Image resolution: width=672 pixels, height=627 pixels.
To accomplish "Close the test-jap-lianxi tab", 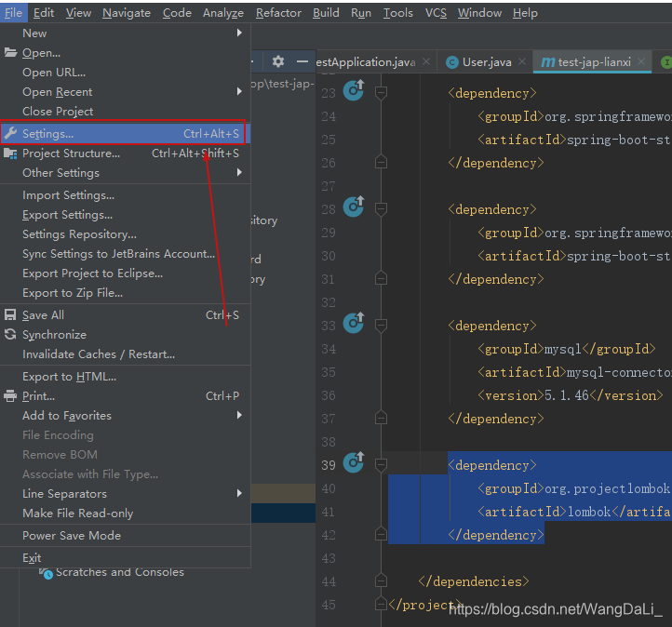I will click(x=641, y=61).
